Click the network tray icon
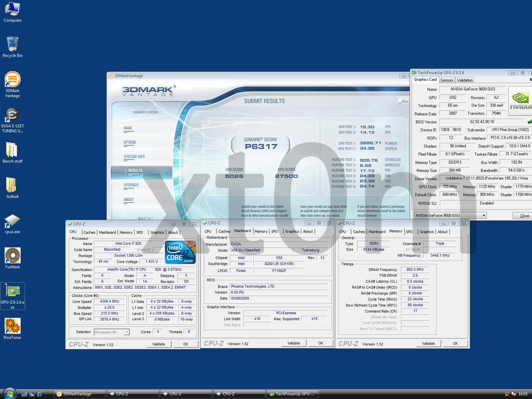 pos(507,394)
